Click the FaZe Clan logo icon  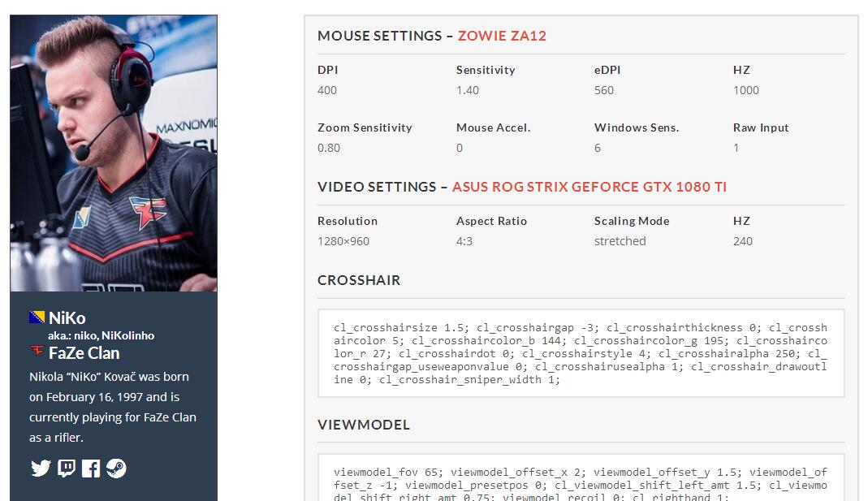pyautogui.click(x=37, y=351)
